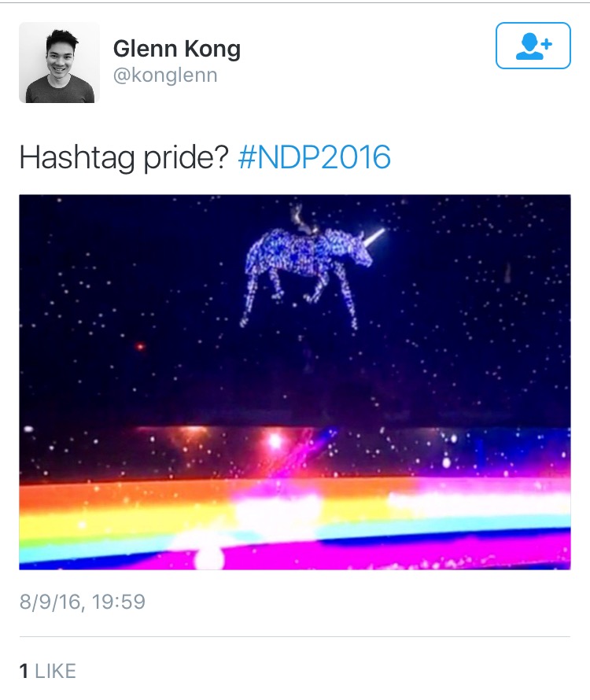The image size is (590, 700).
Task: Click the person silhouette in the follow button
Action: tap(529, 46)
